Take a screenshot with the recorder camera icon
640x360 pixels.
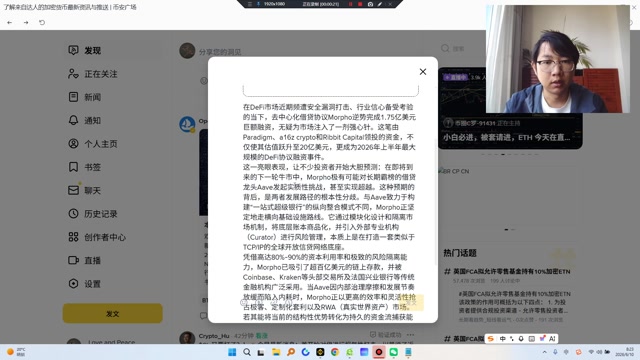pyautogui.click(x=370, y=4)
